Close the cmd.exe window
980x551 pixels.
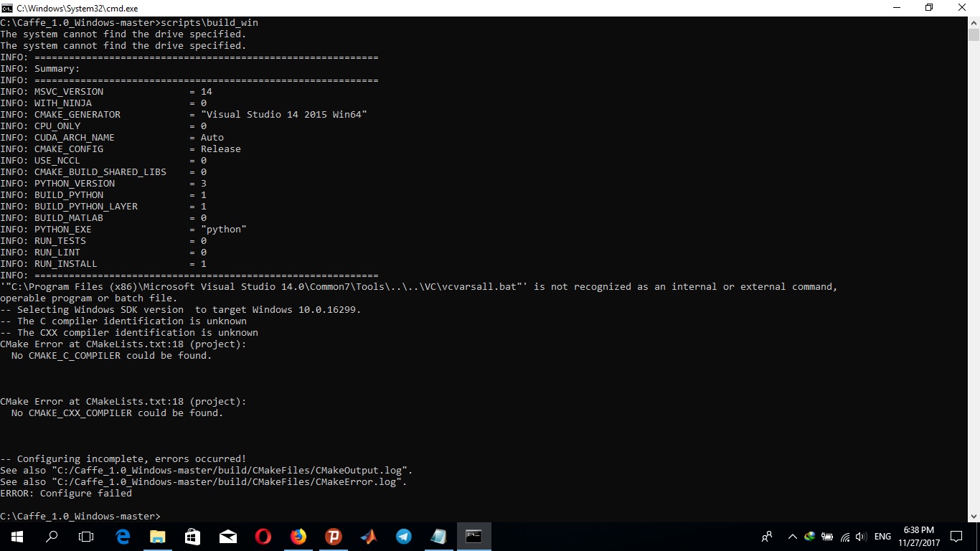click(x=963, y=7)
